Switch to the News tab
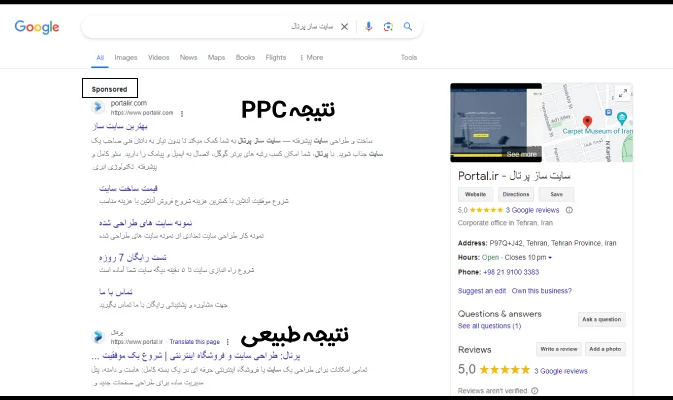The width and height of the screenshot is (673, 400). click(188, 58)
